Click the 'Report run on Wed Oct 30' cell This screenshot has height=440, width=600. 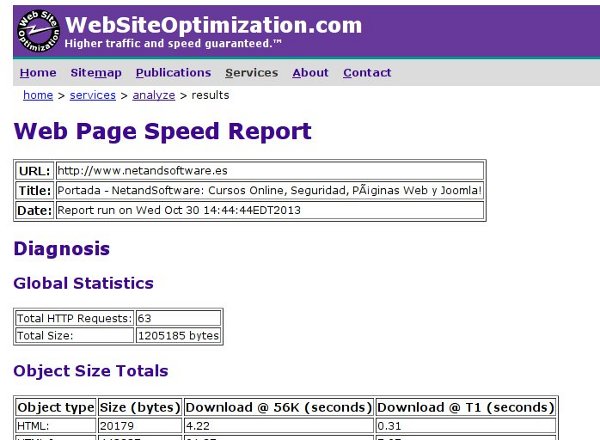(x=270, y=210)
